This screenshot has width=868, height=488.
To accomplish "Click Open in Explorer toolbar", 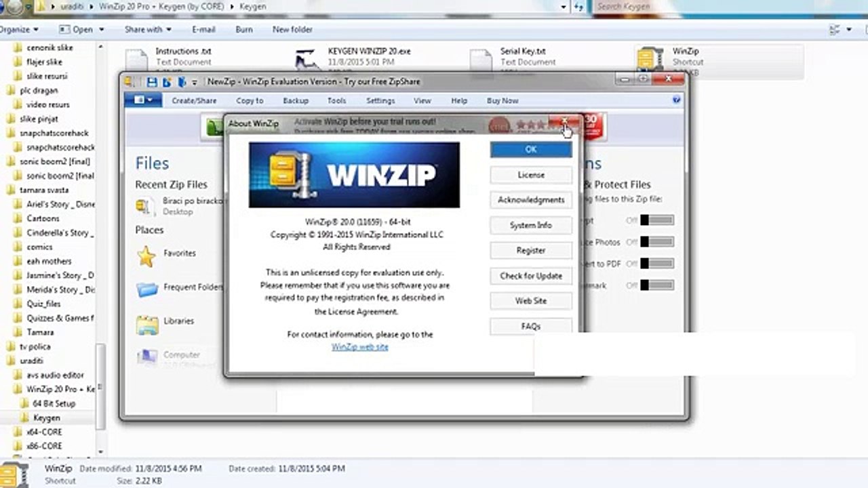I will pos(76,30).
